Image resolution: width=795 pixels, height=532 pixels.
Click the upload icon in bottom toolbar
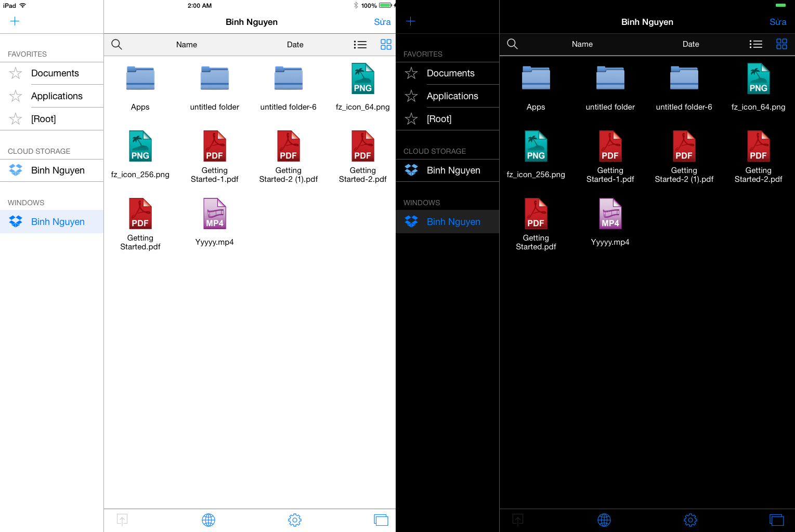click(122, 520)
